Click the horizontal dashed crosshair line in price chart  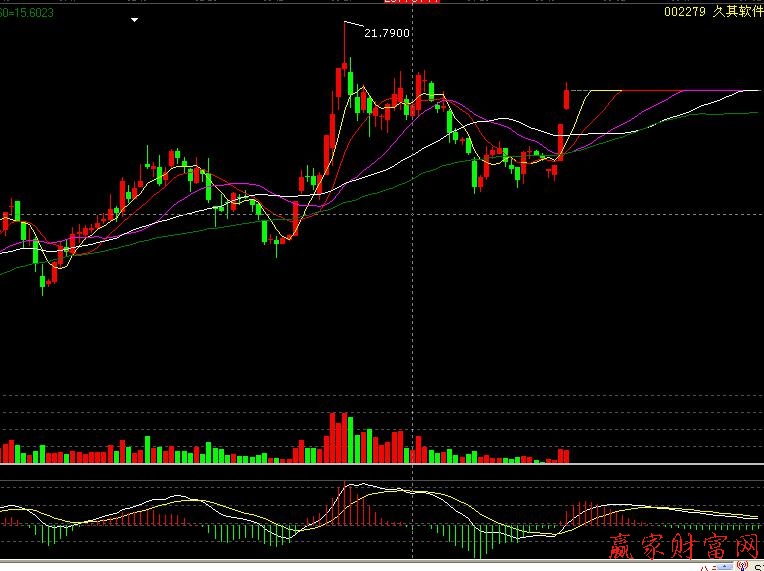point(200,214)
